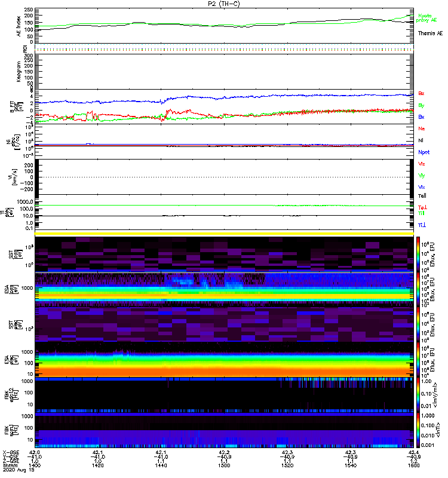448x478 pixels.
Task: Click the ion velocity plot panel
Action: [224, 177]
